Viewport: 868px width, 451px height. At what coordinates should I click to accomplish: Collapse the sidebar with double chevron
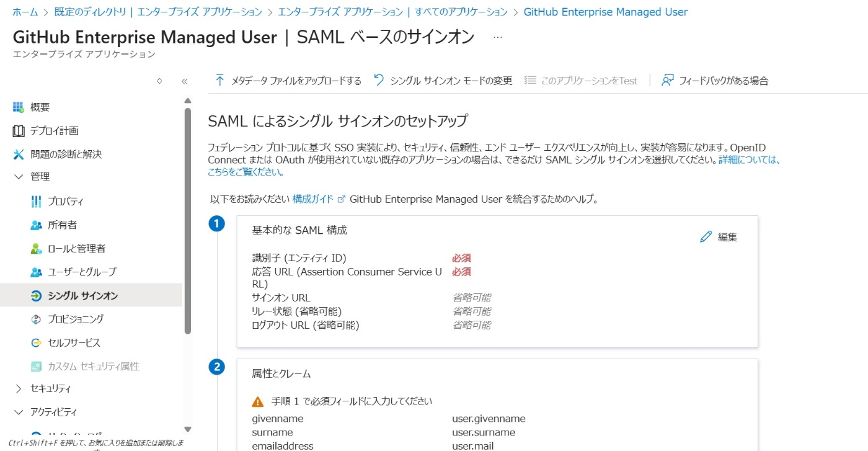(184, 81)
